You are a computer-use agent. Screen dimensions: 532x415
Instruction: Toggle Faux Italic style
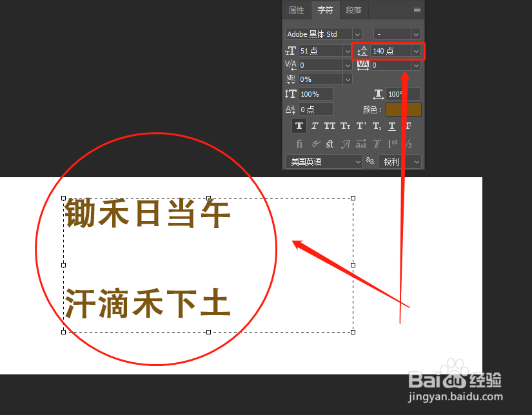coord(315,126)
